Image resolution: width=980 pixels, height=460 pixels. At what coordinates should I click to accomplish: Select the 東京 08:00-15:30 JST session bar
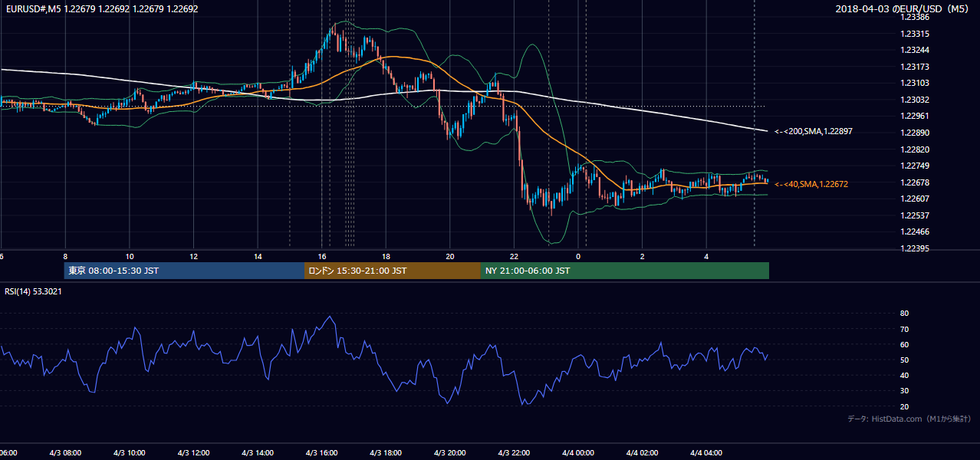184,271
